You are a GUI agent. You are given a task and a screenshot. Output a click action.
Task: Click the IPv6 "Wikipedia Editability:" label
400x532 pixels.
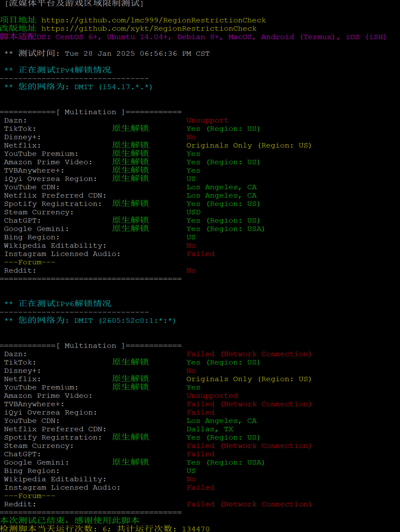(x=55, y=479)
